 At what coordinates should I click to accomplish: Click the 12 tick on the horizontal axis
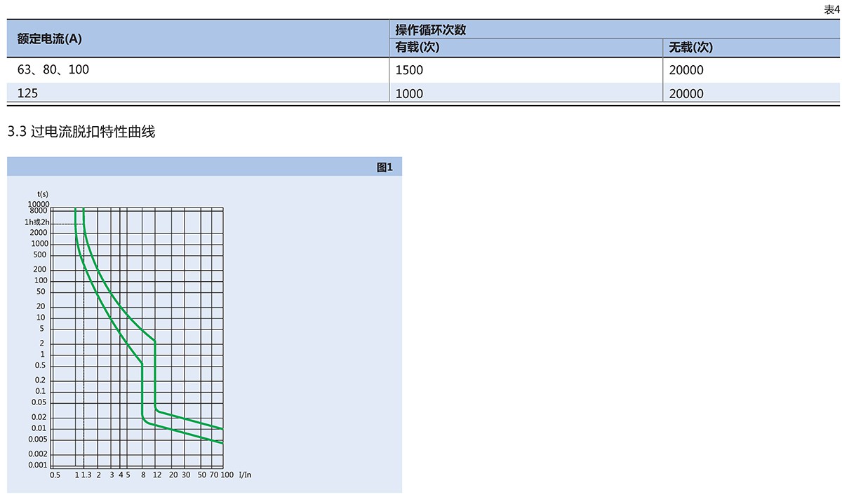tap(157, 475)
